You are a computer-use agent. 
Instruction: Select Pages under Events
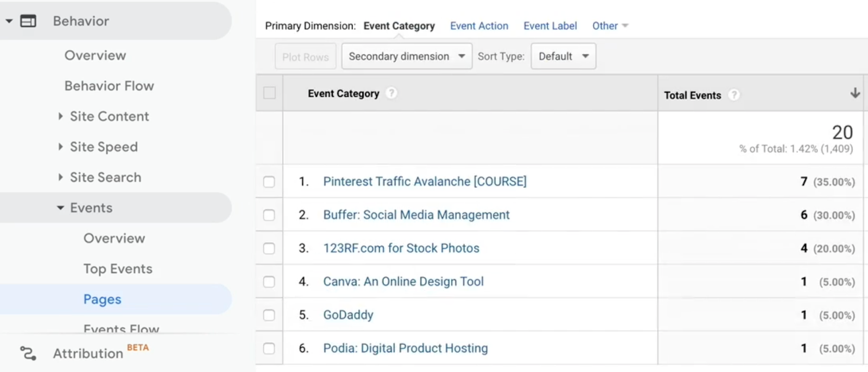pos(103,299)
